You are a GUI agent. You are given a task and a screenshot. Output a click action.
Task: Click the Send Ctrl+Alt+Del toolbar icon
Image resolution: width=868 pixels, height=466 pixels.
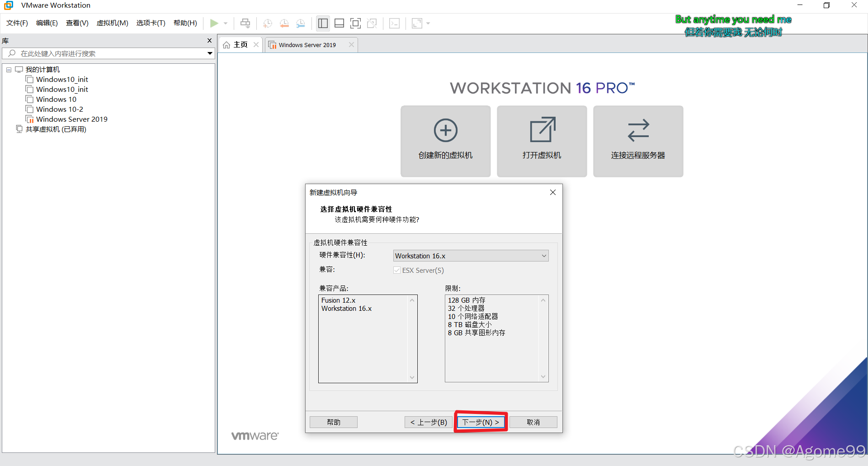[x=245, y=23]
